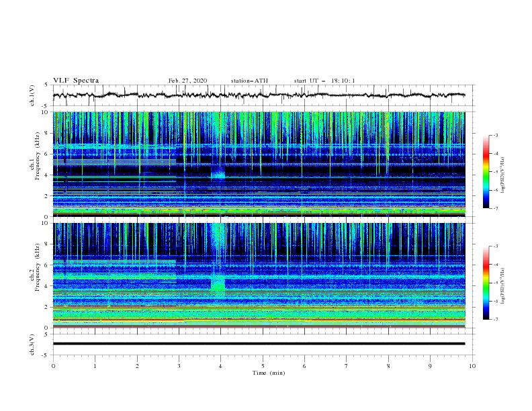Image resolution: width=532 pixels, height=411 pixels.
Task: Click the "station=ATH" header label
Action: tap(249, 81)
